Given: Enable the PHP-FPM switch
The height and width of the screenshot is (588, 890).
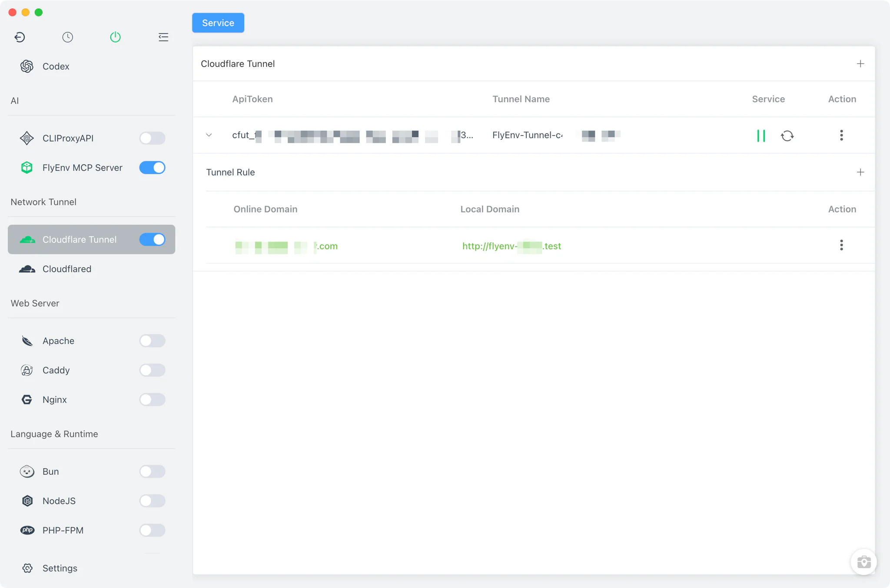Looking at the screenshot, I should click(x=152, y=530).
